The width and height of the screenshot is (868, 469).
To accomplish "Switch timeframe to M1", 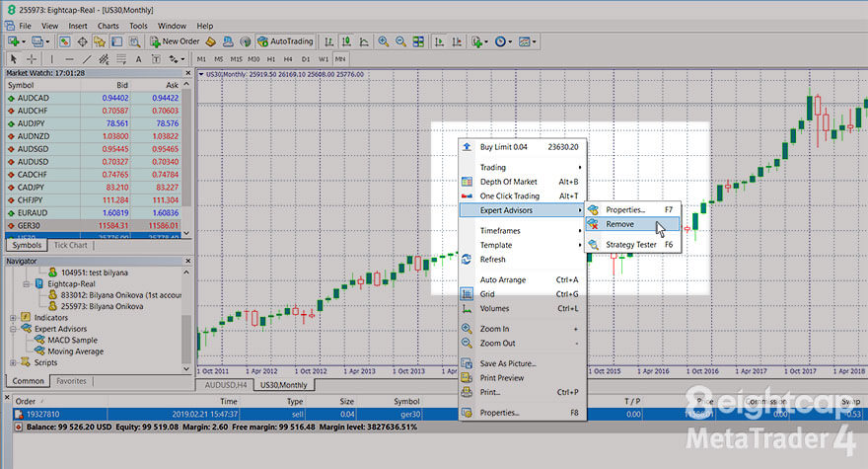I will (x=201, y=59).
